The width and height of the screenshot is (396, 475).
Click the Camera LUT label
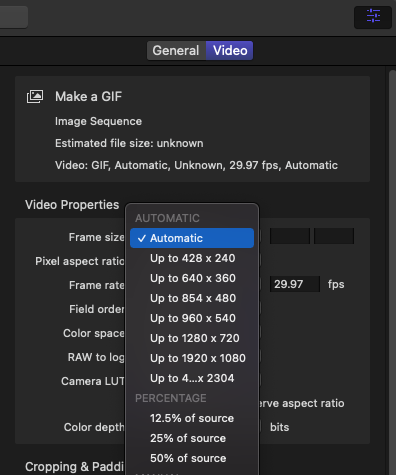(x=93, y=381)
